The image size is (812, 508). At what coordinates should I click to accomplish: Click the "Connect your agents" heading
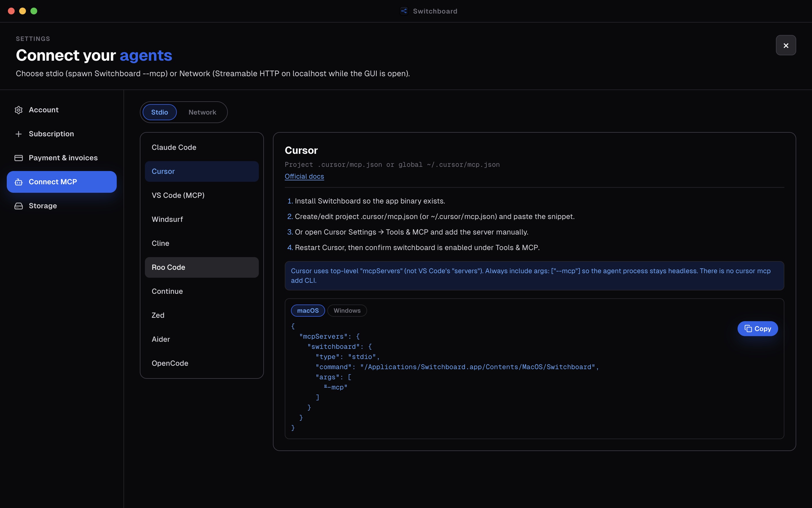94,55
